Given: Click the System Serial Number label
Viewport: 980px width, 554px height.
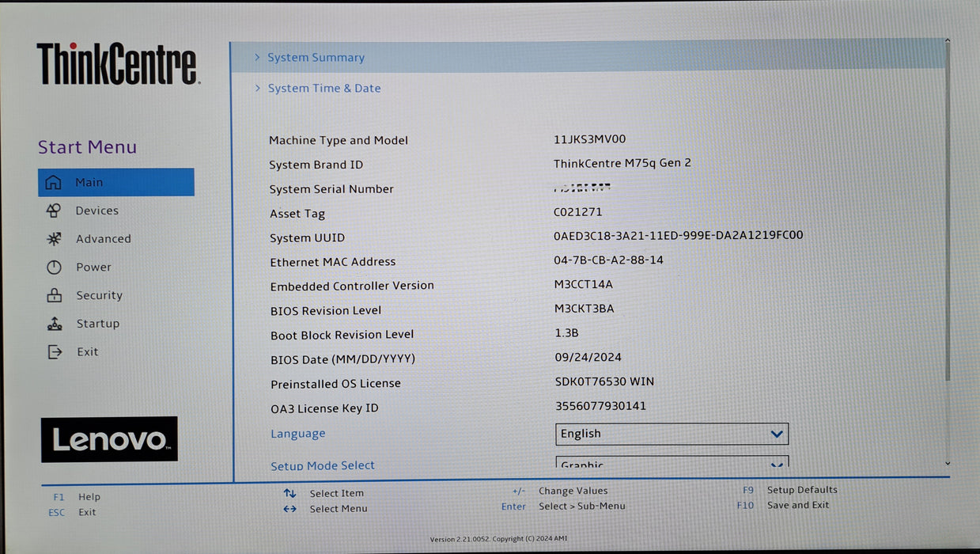Looking at the screenshot, I should [x=331, y=189].
